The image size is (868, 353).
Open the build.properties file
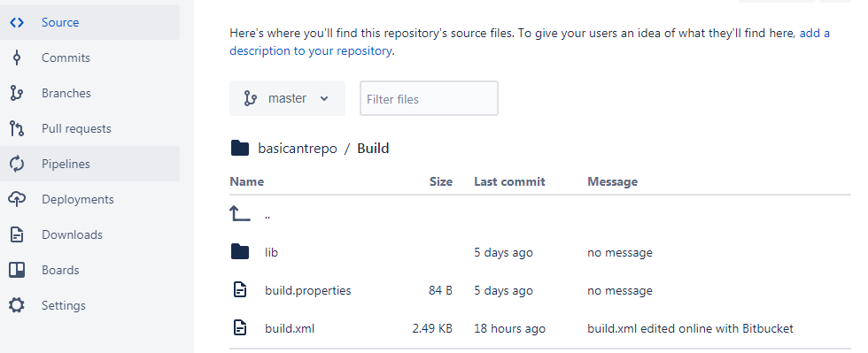click(308, 290)
